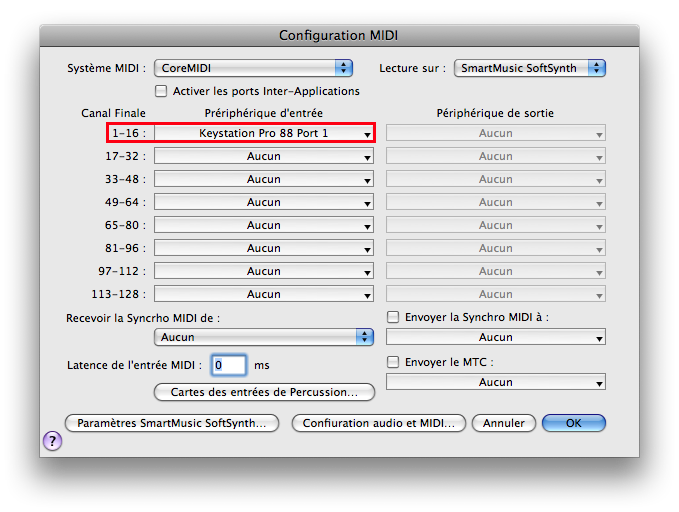Click Cartes des entrées de Percussion button
The width and height of the screenshot is (679, 512).
point(264,392)
